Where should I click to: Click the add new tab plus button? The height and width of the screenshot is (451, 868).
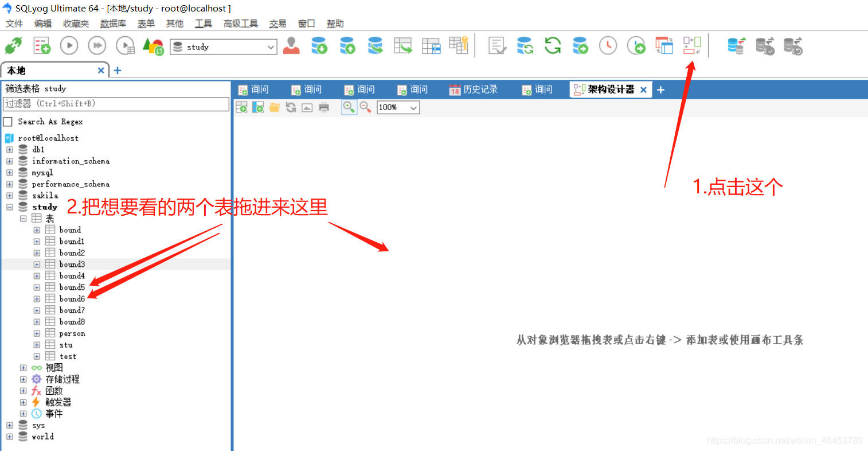point(660,90)
